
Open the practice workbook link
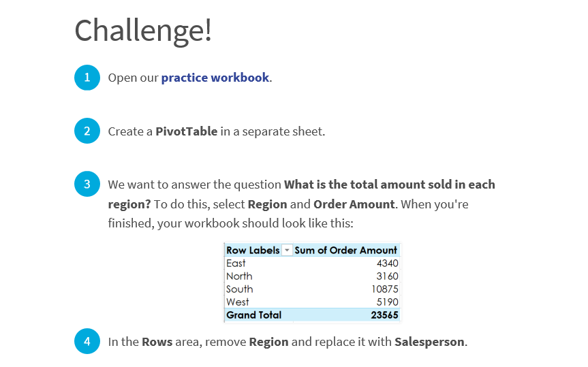click(215, 78)
